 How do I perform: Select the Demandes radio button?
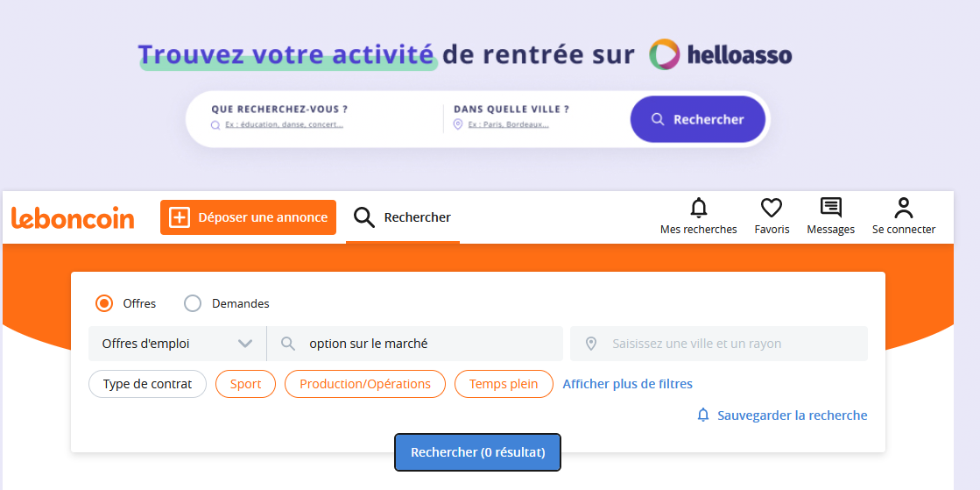click(x=193, y=303)
